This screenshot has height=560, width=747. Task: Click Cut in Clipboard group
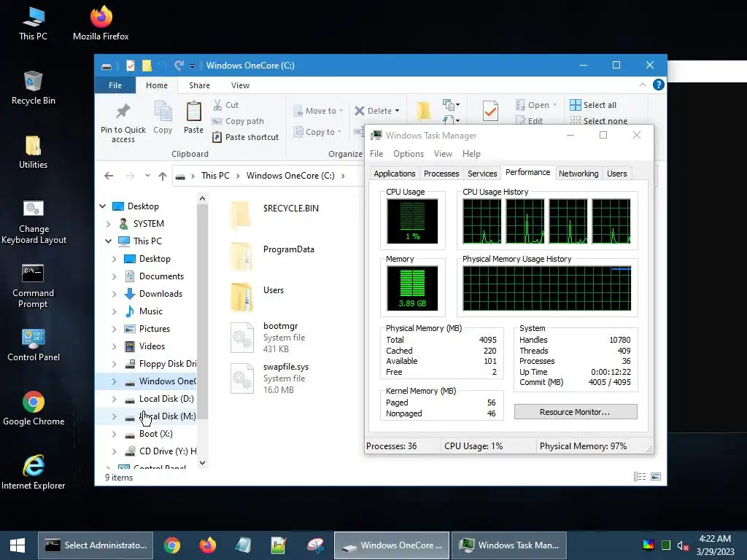[x=226, y=105]
